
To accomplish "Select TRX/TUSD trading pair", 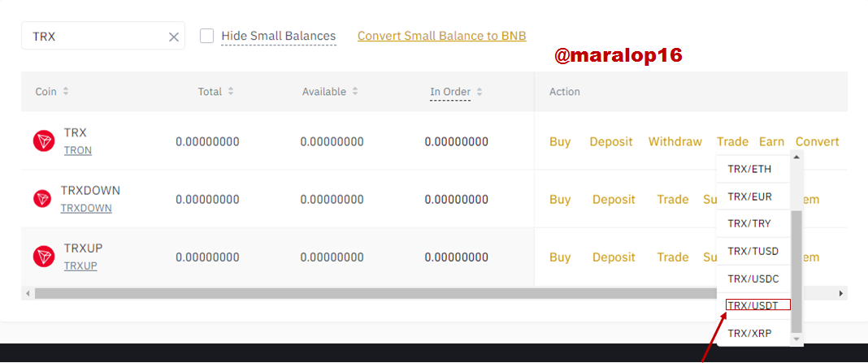I will coord(753,251).
